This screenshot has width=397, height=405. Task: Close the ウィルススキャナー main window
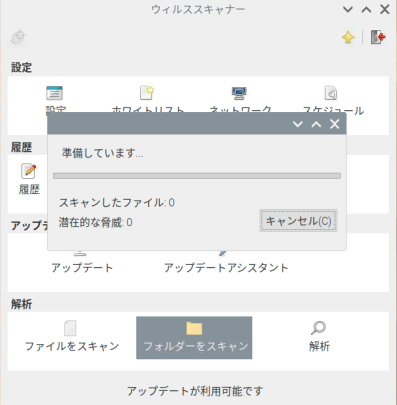tap(385, 10)
